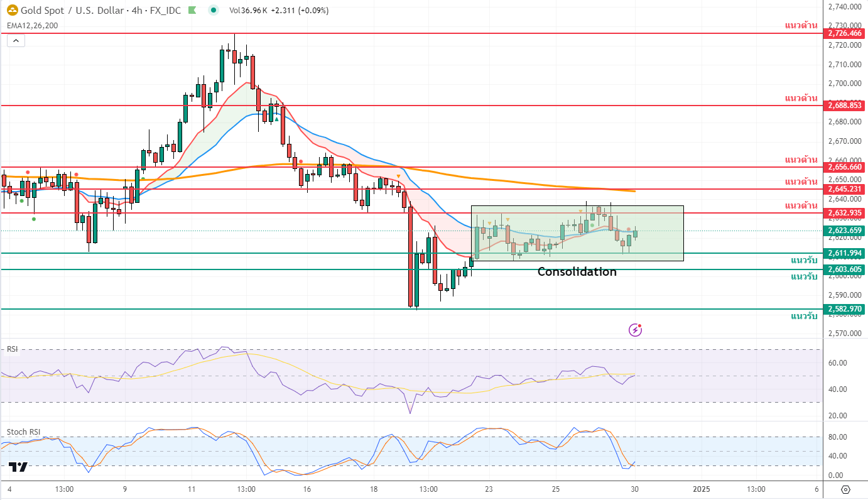Image resolution: width=868 pixels, height=500 pixels.
Task: Click the 18 date on time axis
Action: pyautogui.click(x=373, y=489)
